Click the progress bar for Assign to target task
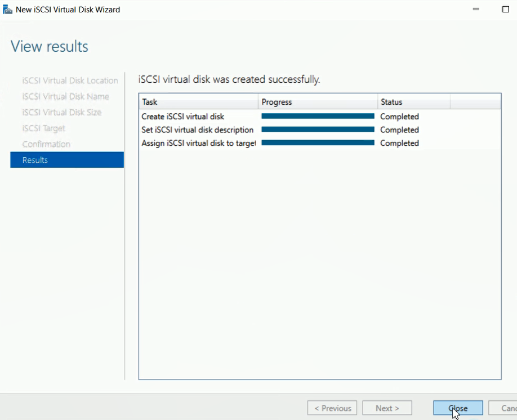517x420 pixels. [318, 143]
